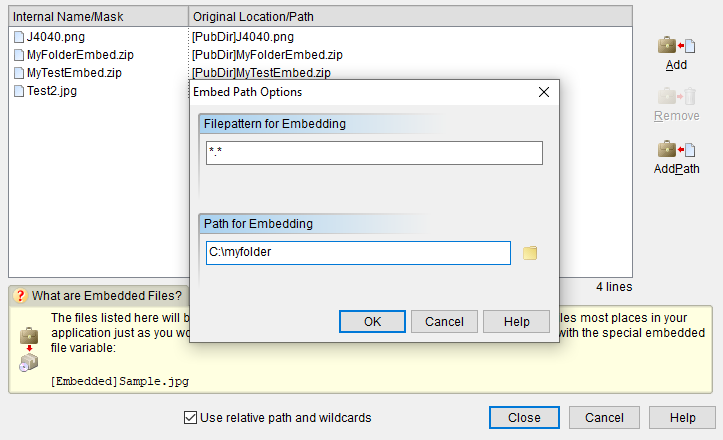Click the MyTestEmbed.zip file icon
723x440 pixels.
tap(19, 73)
